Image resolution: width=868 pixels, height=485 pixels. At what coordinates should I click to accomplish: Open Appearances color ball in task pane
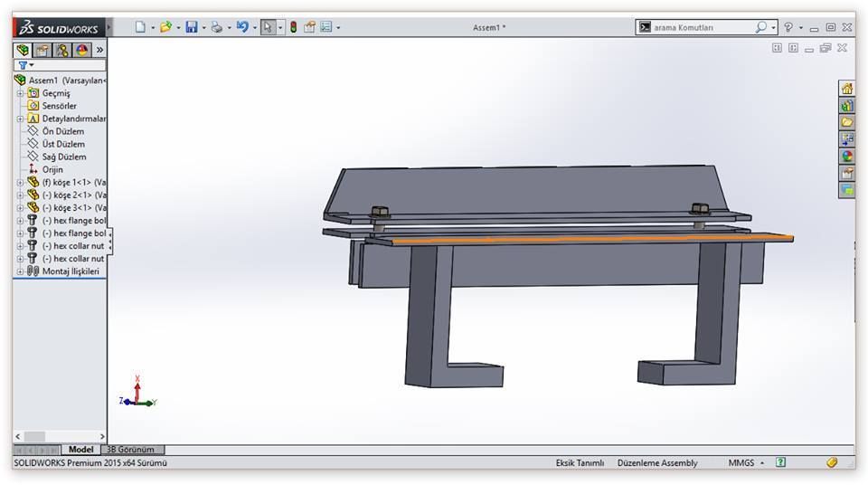click(847, 156)
